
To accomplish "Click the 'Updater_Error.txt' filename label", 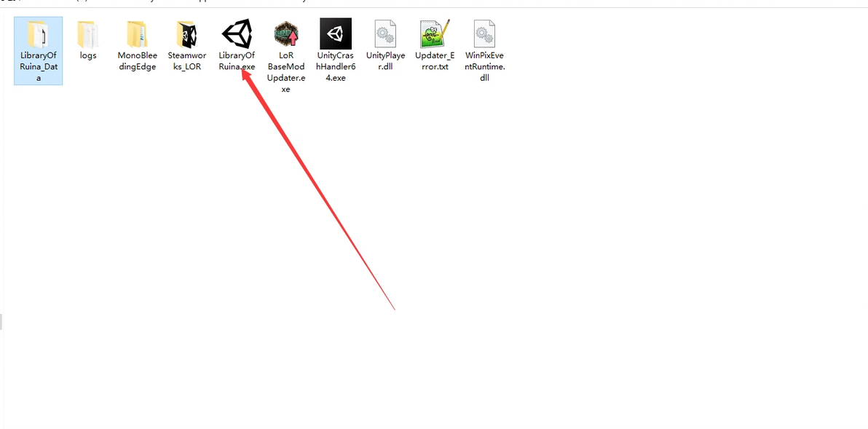I will click(435, 61).
